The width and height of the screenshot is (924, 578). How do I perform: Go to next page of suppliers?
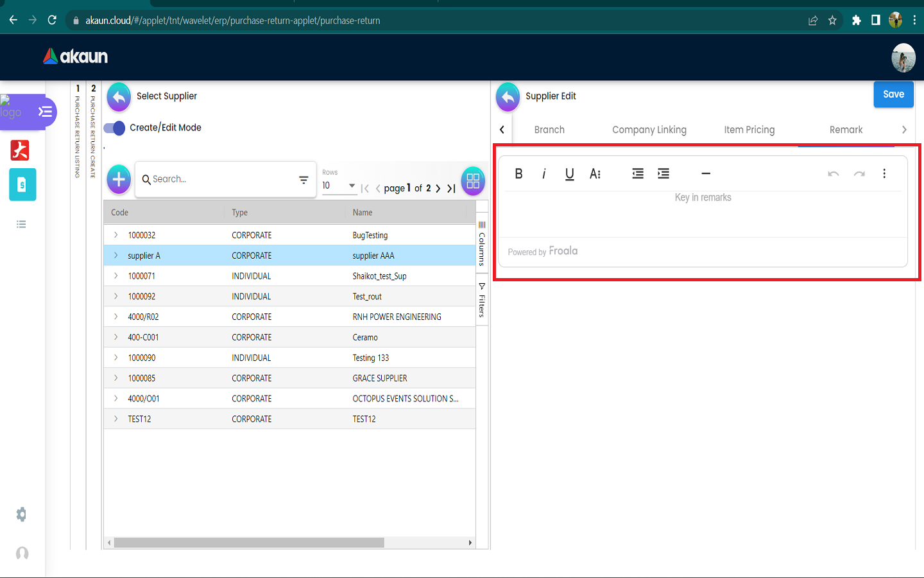(x=438, y=188)
